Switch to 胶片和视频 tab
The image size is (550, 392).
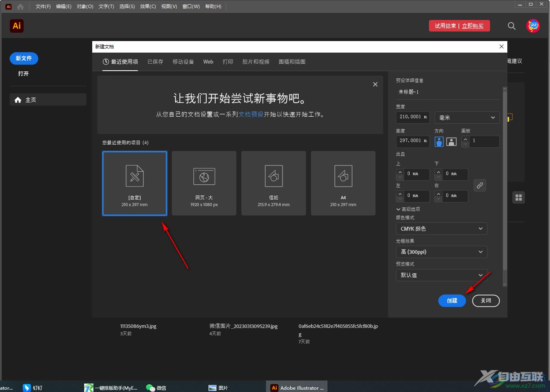click(x=256, y=62)
